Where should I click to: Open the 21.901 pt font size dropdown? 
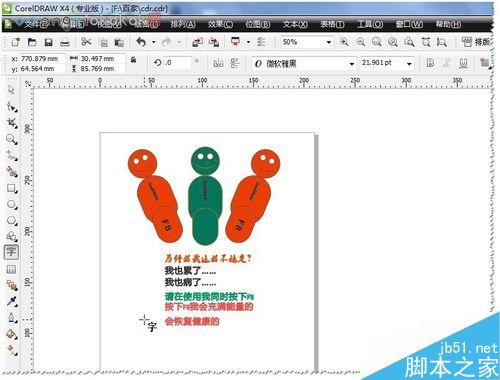coord(409,63)
